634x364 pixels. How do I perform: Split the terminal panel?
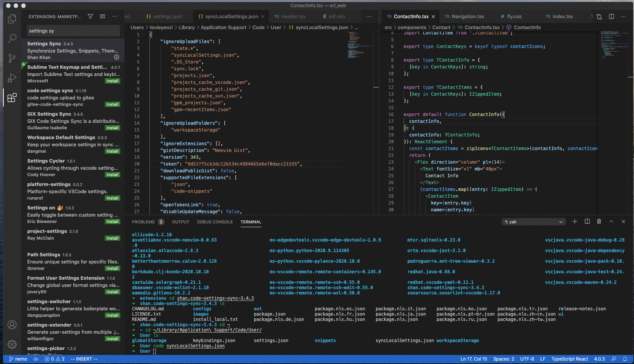(x=587, y=221)
